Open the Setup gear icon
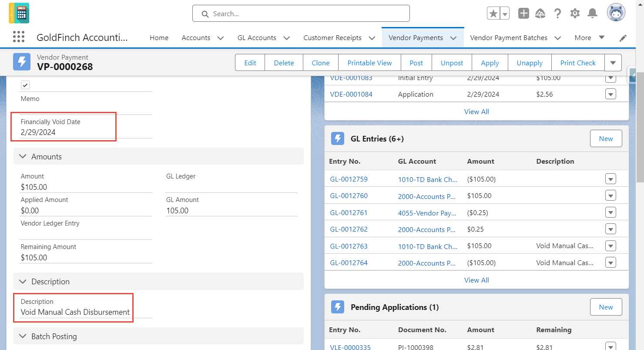 coord(575,13)
